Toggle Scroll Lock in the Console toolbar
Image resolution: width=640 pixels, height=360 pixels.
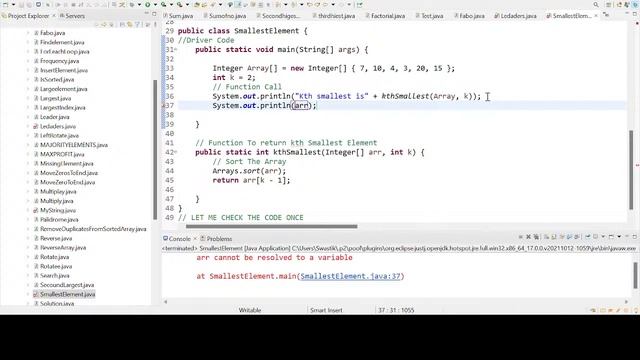[x=554, y=237]
